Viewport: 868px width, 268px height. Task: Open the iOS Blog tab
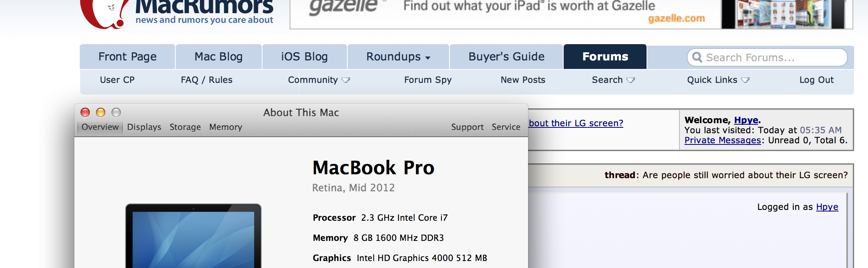pos(304,57)
